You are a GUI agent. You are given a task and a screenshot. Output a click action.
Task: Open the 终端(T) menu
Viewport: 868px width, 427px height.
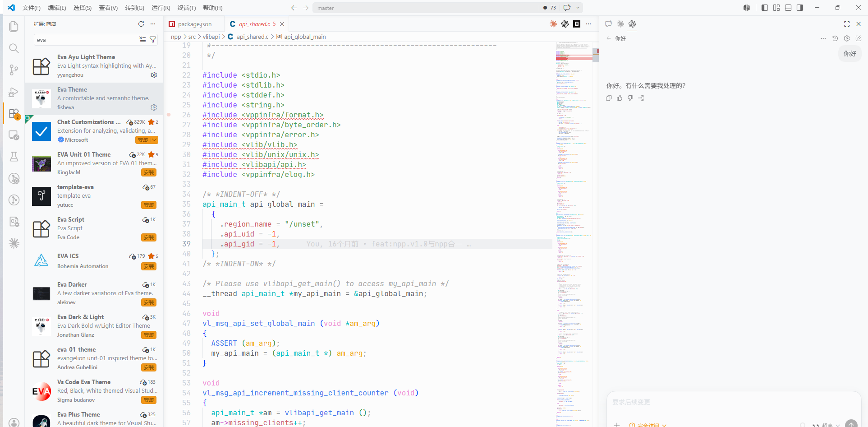click(186, 8)
